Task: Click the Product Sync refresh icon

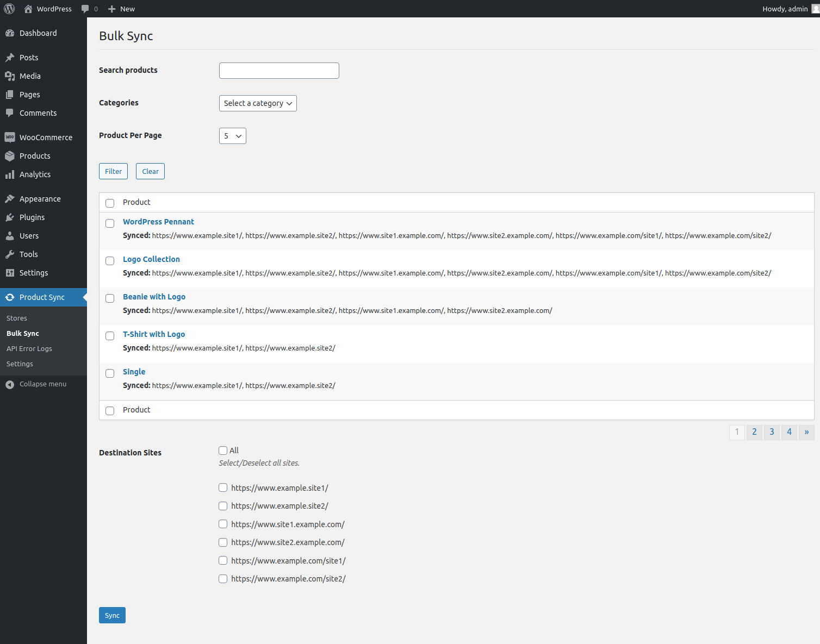Action: pos(10,297)
